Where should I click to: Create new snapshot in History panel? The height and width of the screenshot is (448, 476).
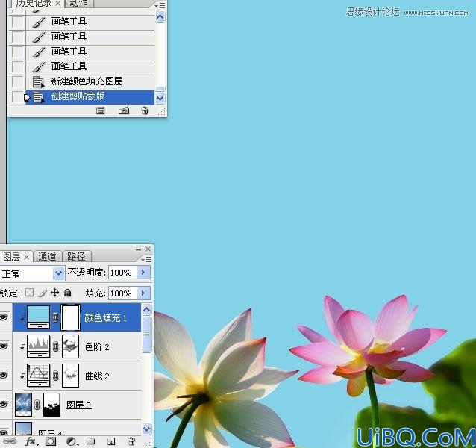pos(124,111)
